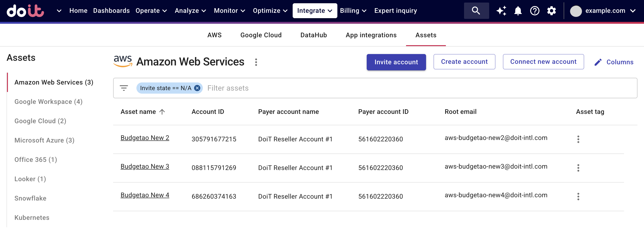Click account ID 686260374163
644x238 pixels.
pyautogui.click(x=214, y=197)
